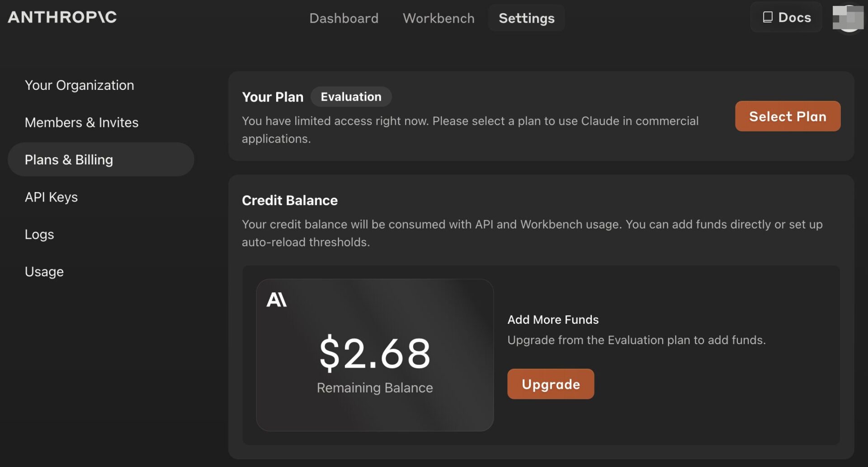
Task: Click the Anthropic mark on the credit card
Action: coord(276,299)
